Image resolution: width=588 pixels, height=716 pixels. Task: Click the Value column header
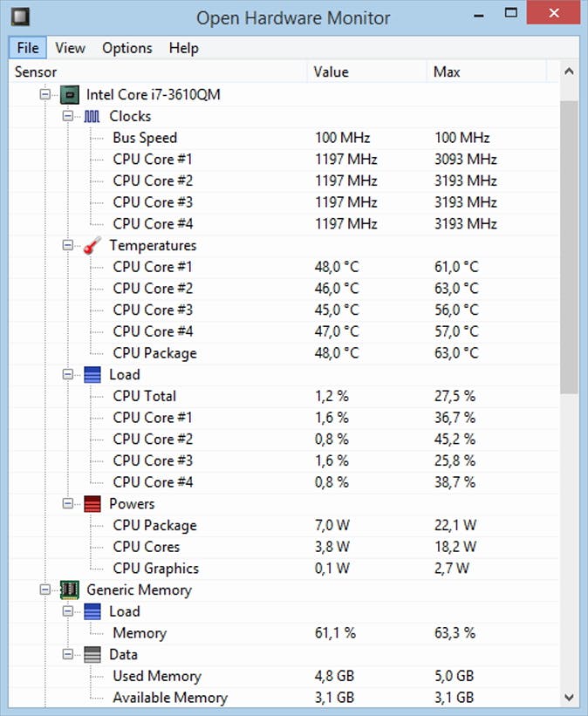366,72
